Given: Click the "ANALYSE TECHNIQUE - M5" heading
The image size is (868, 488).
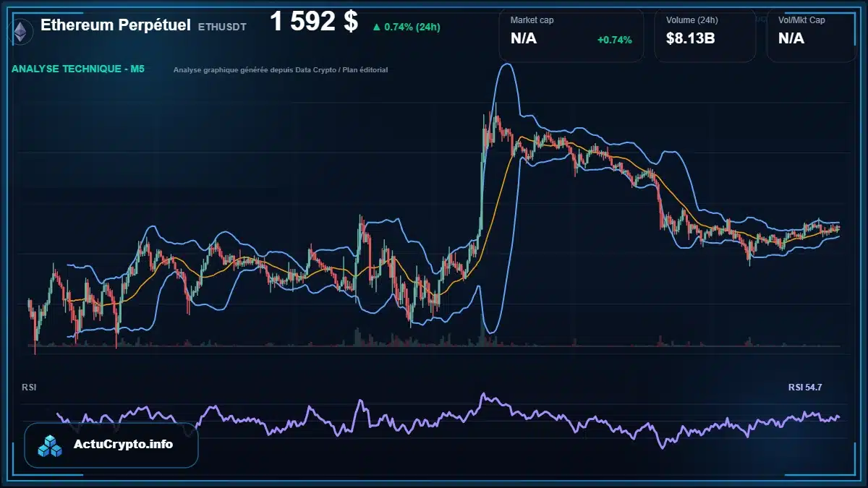Looking at the screenshot, I should click(78, 69).
